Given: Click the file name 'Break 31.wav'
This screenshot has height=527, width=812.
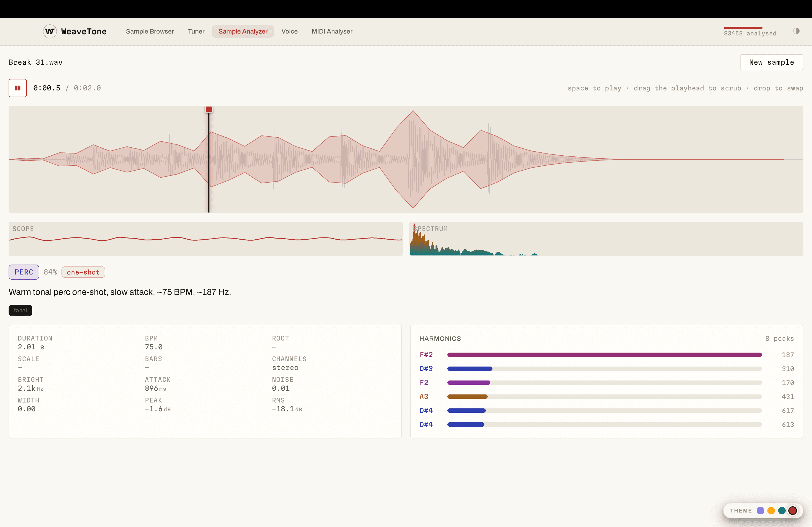Looking at the screenshot, I should click(x=35, y=62).
